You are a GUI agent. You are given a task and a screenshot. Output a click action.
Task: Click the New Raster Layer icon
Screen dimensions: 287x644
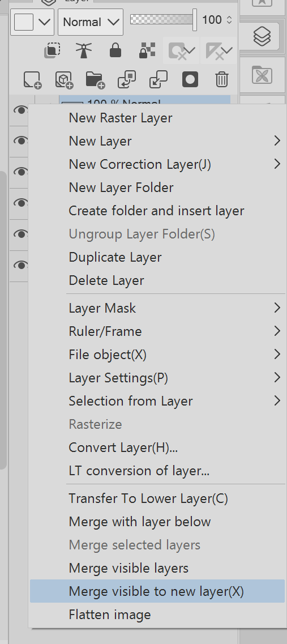point(32,79)
